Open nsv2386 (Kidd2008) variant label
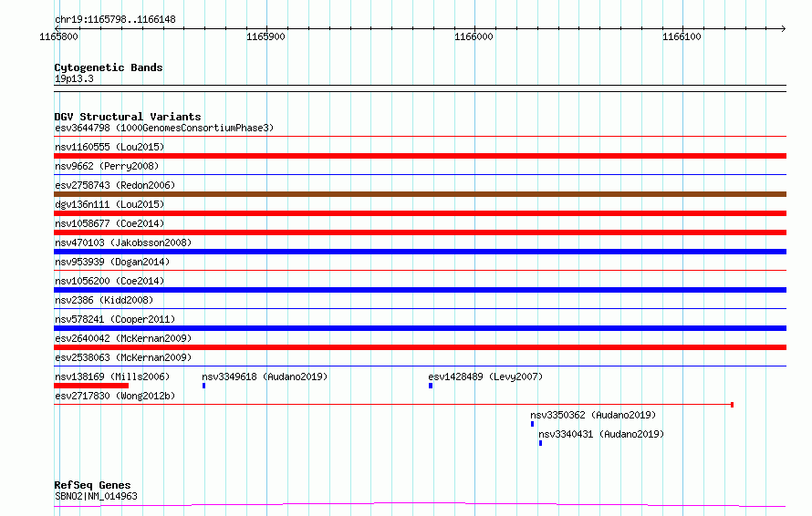812x516 pixels. pos(104,300)
